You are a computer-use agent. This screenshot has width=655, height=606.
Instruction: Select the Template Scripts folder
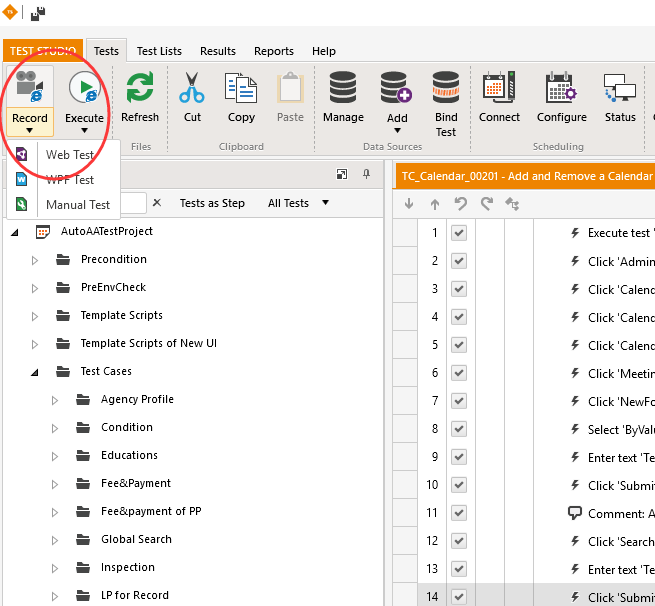click(122, 315)
